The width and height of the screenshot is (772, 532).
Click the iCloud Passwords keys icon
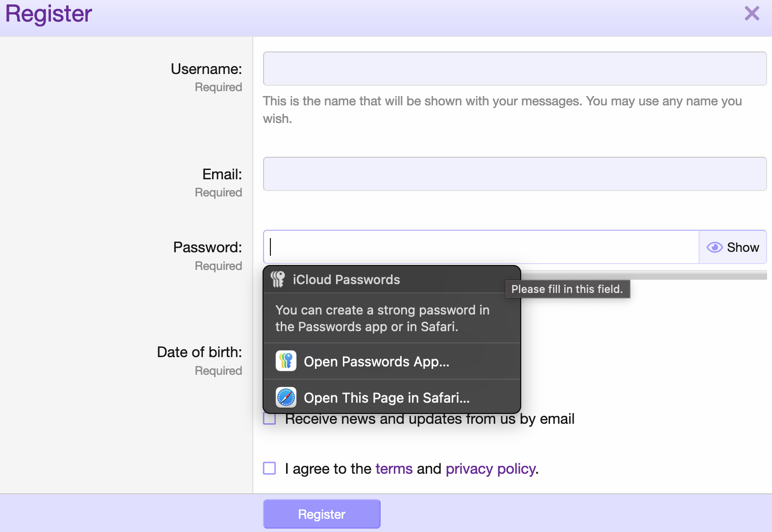tap(278, 279)
